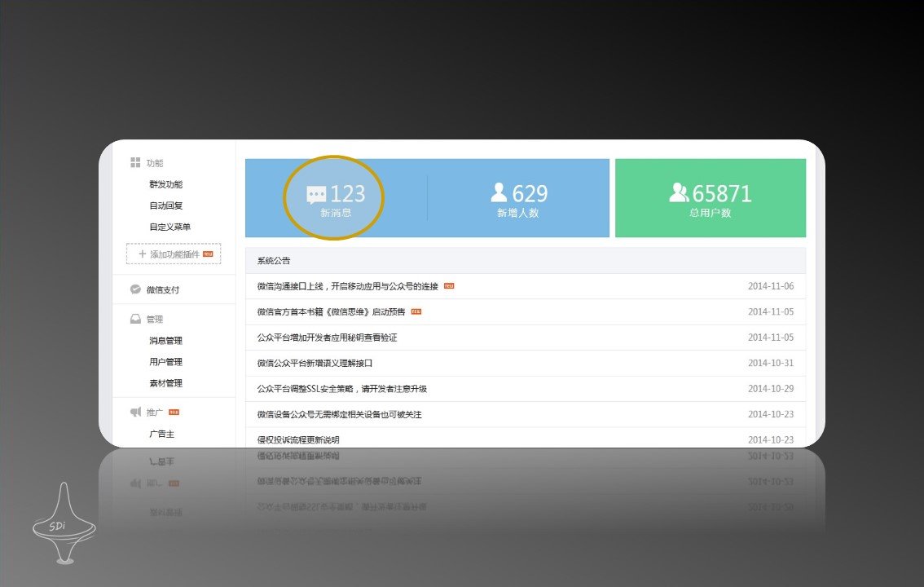This screenshot has height=587, width=924.
Task: Click the 微信支付 icon in sidebar
Action: 135,289
